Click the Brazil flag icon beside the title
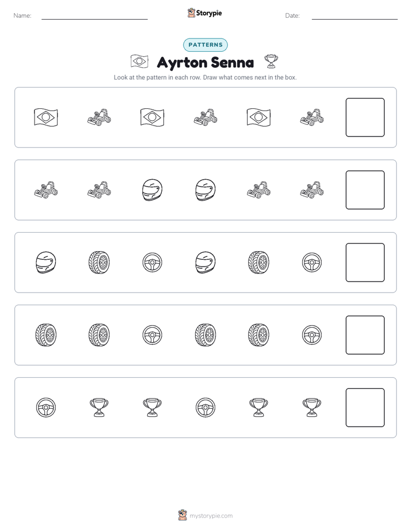The width and height of the screenshot is (411, 532). (139, 62)
